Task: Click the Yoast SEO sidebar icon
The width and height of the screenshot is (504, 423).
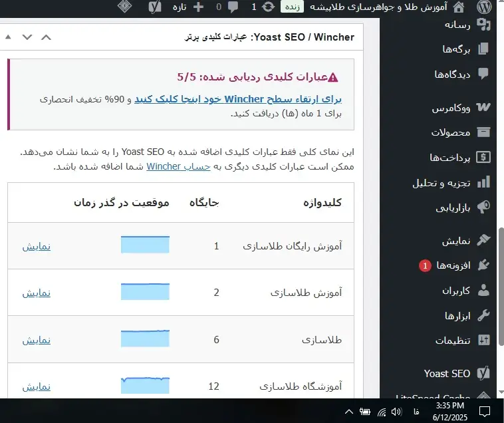Action: coord(483,373)
